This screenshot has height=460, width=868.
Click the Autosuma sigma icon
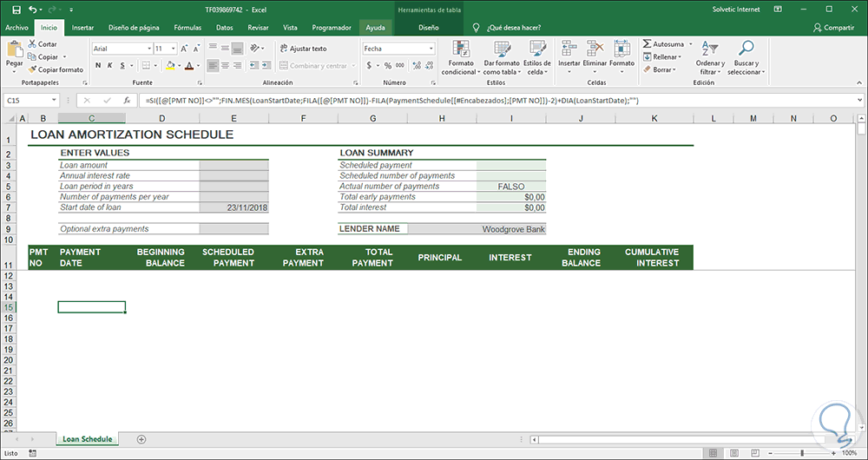pos(648,43)
